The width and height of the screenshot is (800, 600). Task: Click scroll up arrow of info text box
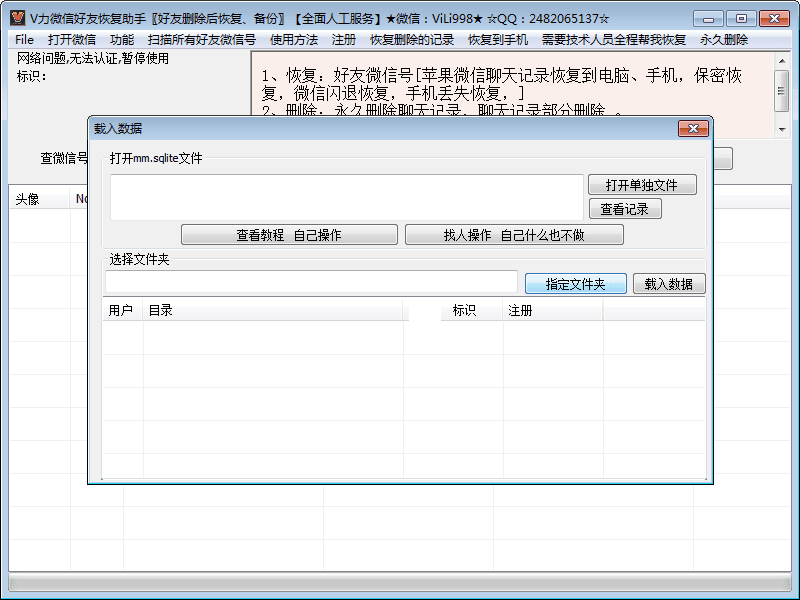[782, 61]
